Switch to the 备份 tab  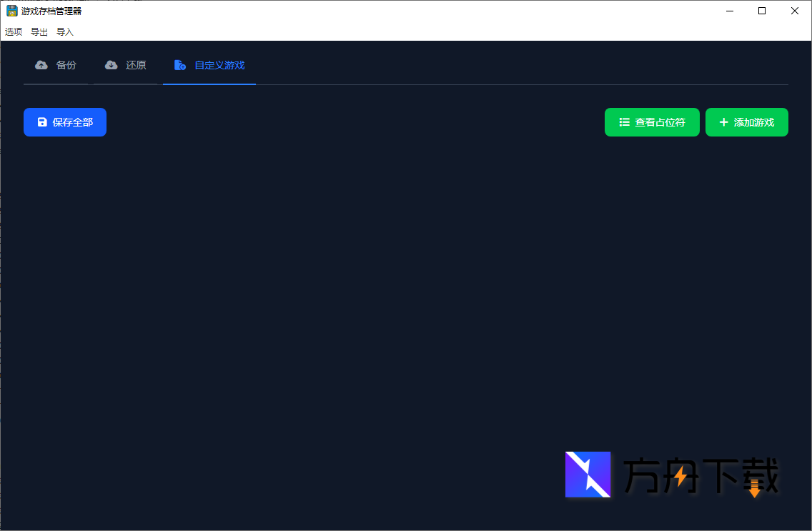(x=56, y=64)
